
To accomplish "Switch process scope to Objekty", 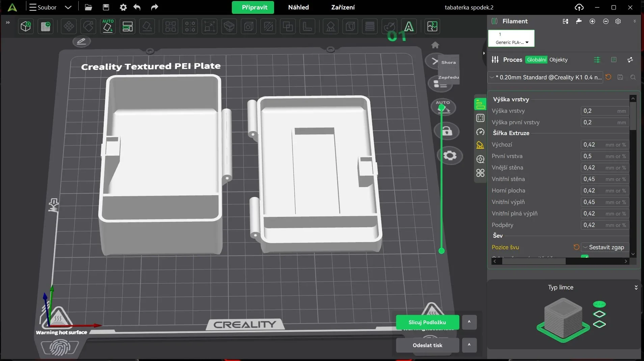I will 559,60.
